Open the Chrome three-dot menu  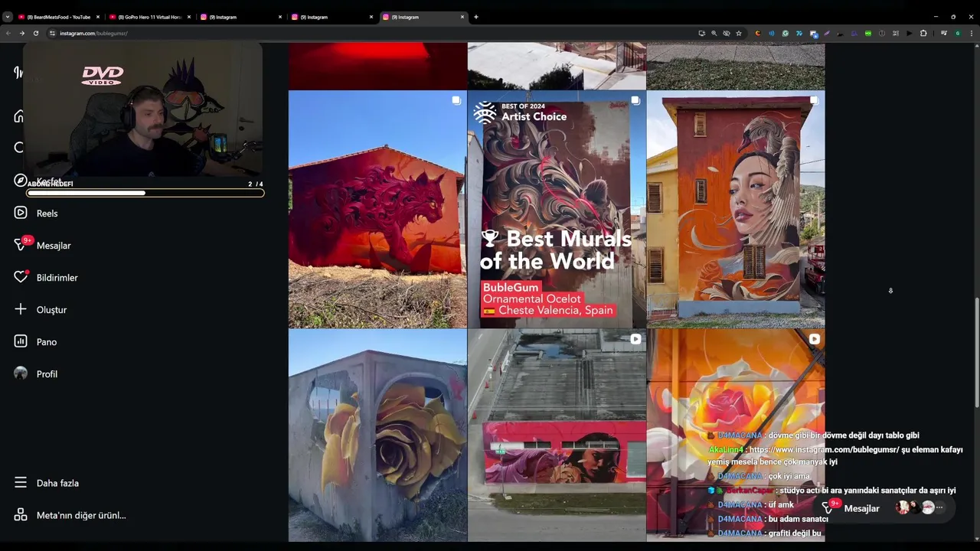pos(972,33)
